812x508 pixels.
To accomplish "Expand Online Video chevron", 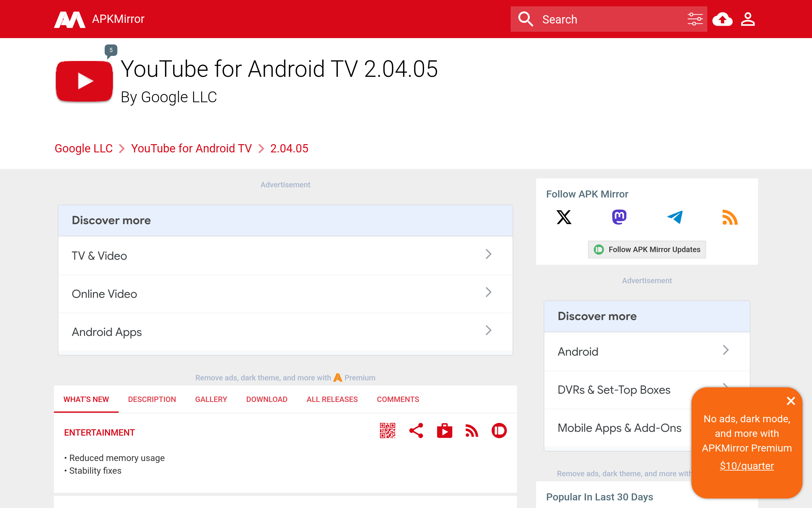I will [x=488, y=292].
